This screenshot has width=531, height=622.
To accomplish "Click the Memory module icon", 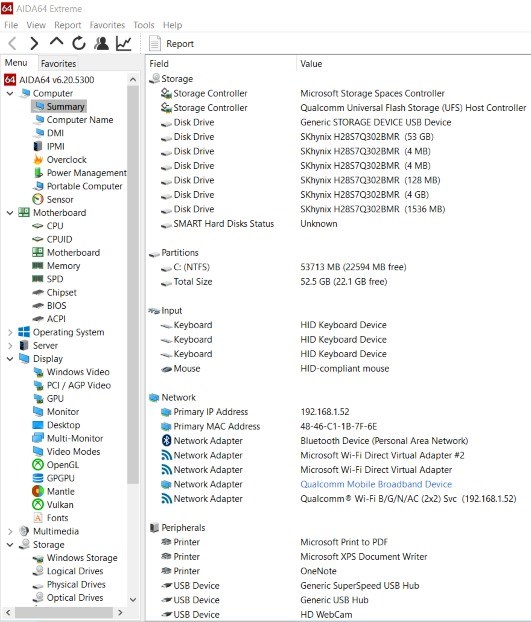I will coord(38,266).
